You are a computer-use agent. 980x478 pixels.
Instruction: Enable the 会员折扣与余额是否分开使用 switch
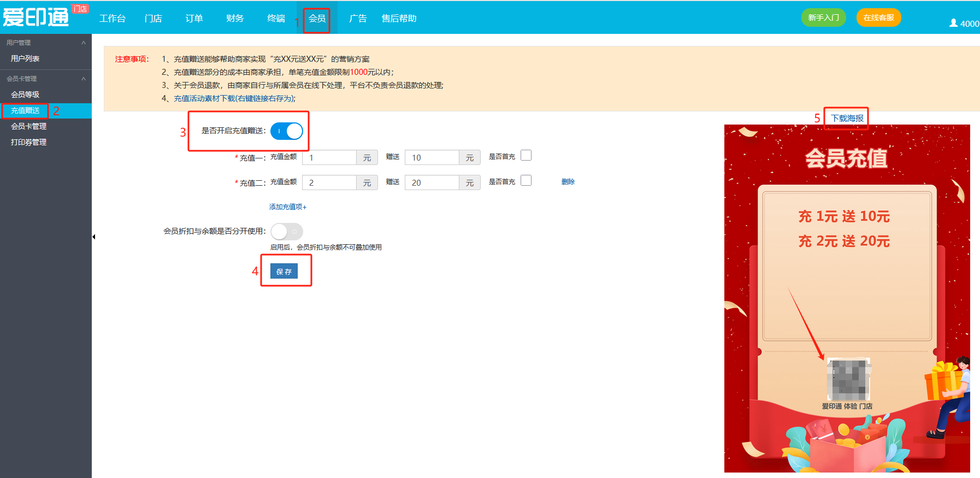pyautogui.click(x=287, y=232)
